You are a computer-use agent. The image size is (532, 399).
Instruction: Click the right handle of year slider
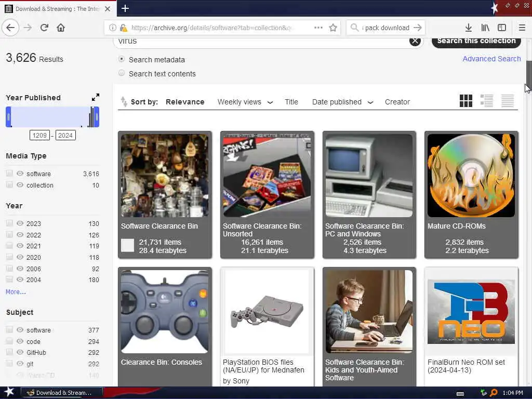pos(97,117)
